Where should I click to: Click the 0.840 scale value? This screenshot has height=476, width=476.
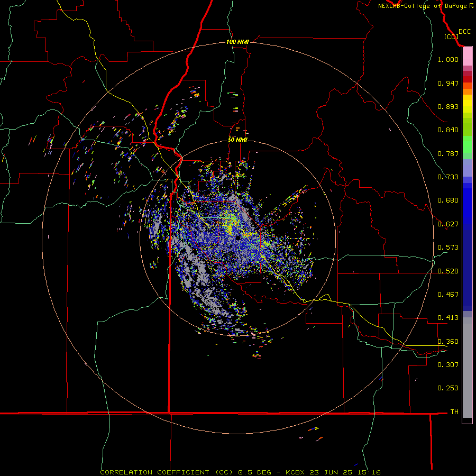pos(448,130)
